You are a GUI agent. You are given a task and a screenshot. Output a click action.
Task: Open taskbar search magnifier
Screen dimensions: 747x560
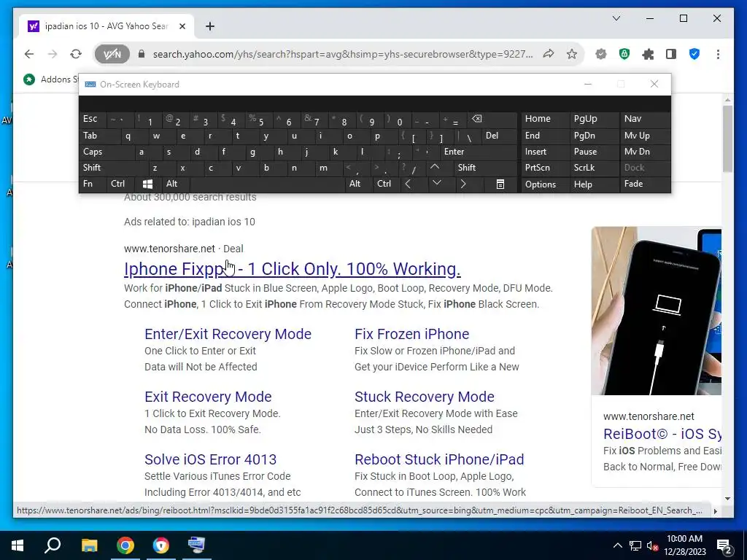click(x=53, y=545)
